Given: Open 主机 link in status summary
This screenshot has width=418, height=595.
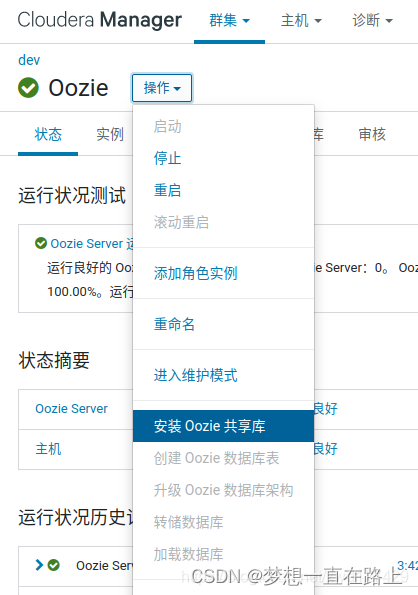Looking at the screenshot, I should click(48, 449).
